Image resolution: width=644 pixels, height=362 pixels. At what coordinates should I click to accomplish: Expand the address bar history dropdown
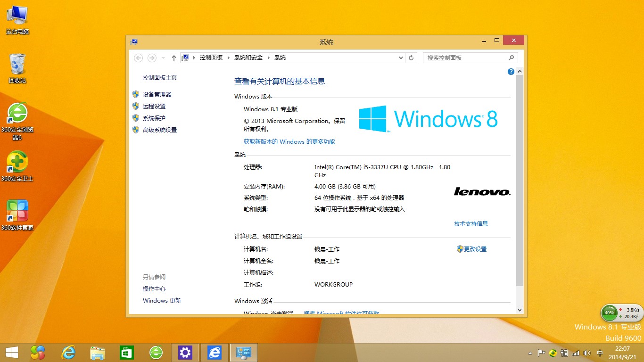coord(401,58)
